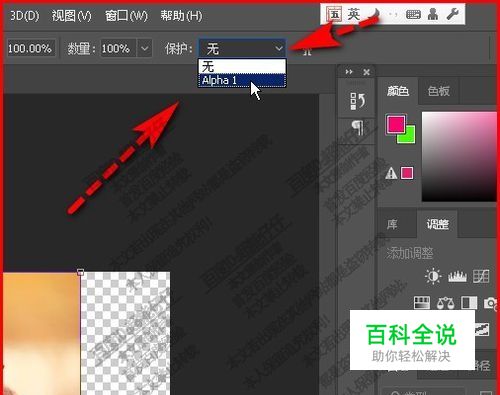Image resolution: width=500 pixels, height=395 pixels.
Task: Click the IME user account icon
Action: coord(433,14)
